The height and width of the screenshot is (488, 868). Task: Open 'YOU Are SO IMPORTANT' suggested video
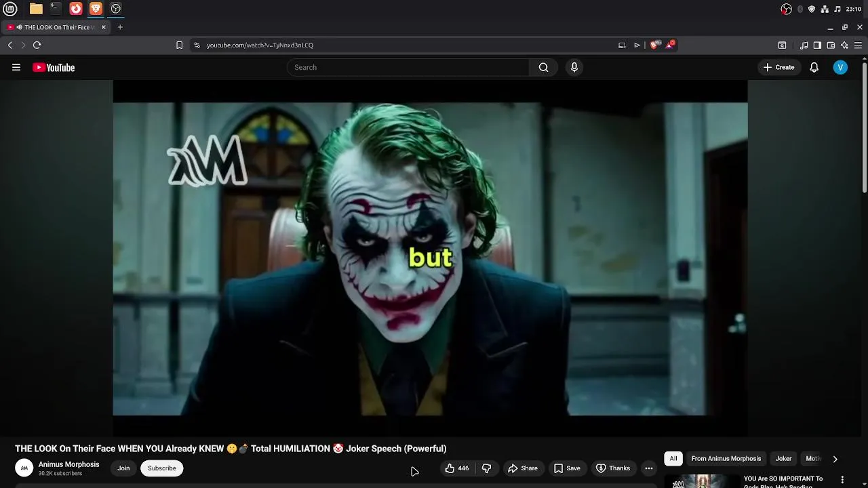click(x=783, y=481)
